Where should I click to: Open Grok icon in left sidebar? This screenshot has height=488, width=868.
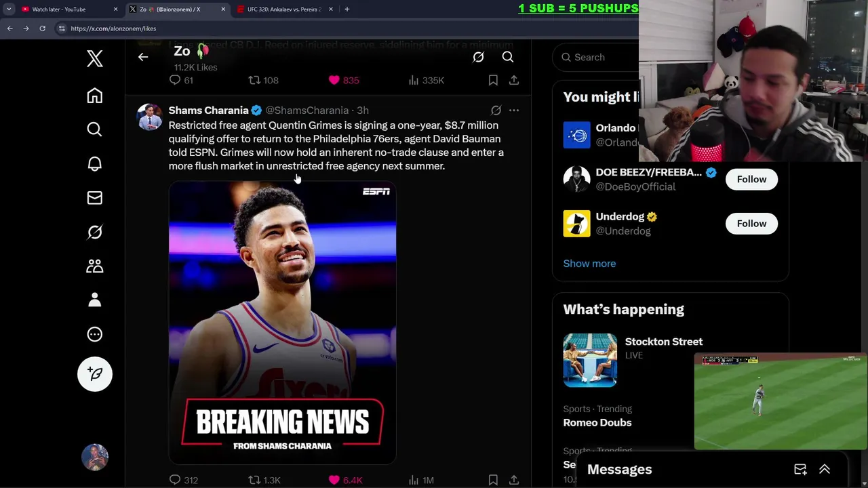point(95,232)
